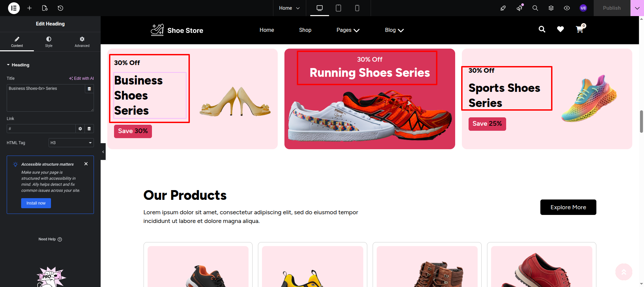The width and height of the screenshot is (644, 287).
Task: Open Document Settings icon in top bar
Action: (45, 8)
